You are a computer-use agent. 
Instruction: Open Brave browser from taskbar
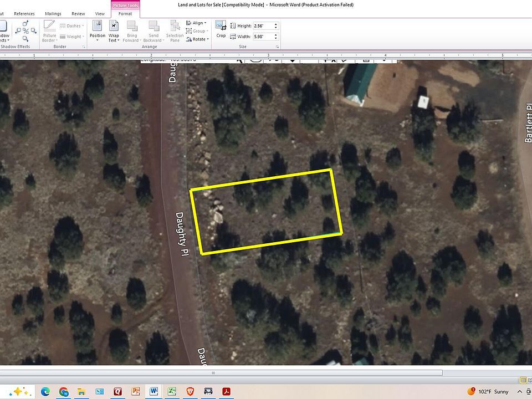[x=190, y=392]
